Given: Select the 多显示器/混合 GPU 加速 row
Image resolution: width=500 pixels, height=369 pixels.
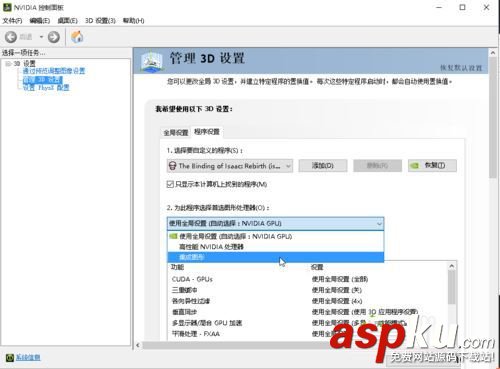Looking at the screenshot, I should 308,323.
